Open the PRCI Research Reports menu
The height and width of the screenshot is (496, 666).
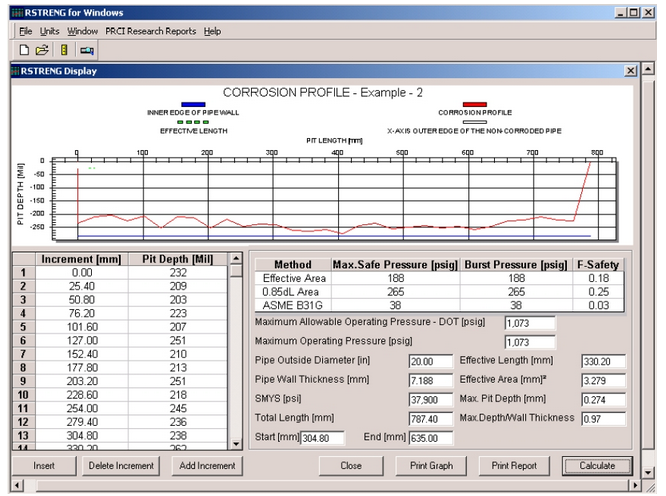coord(151,31)
